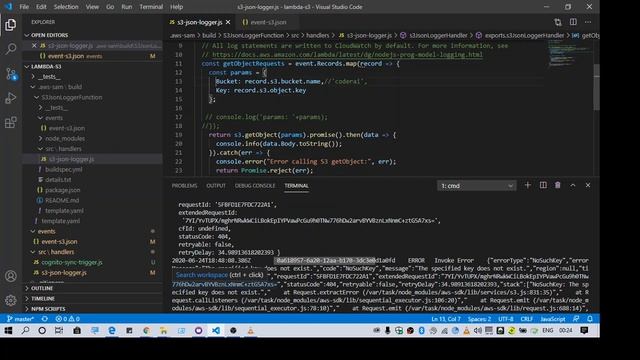Open the Source Control view
Screen dimensions: 640x360
coord(11,74)
